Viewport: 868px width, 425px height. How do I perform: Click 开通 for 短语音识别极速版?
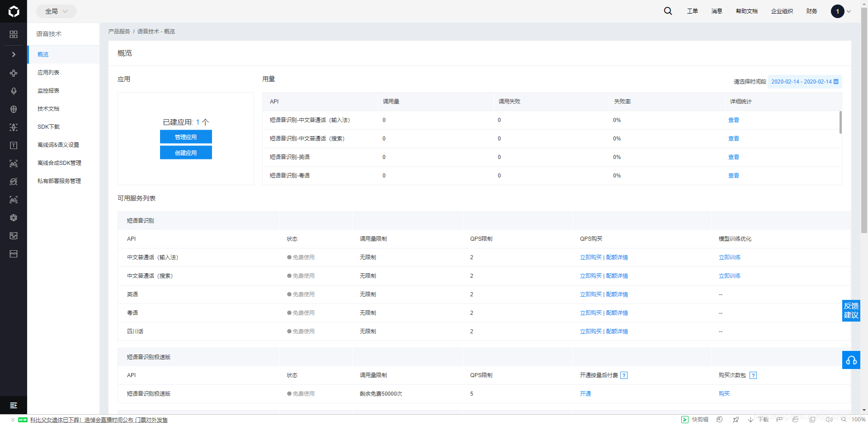(x=585, y=394)
